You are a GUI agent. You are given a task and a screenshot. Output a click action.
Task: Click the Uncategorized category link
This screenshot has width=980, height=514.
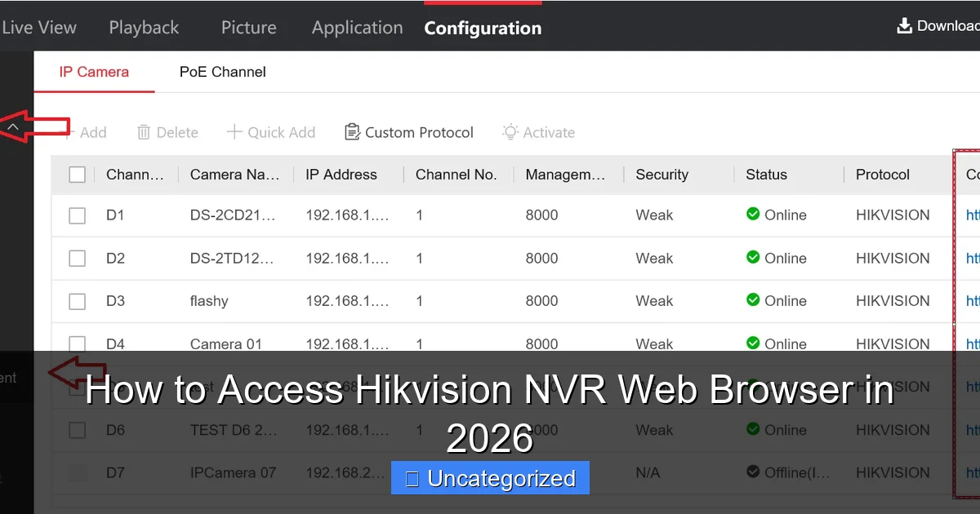coord(490,478)
